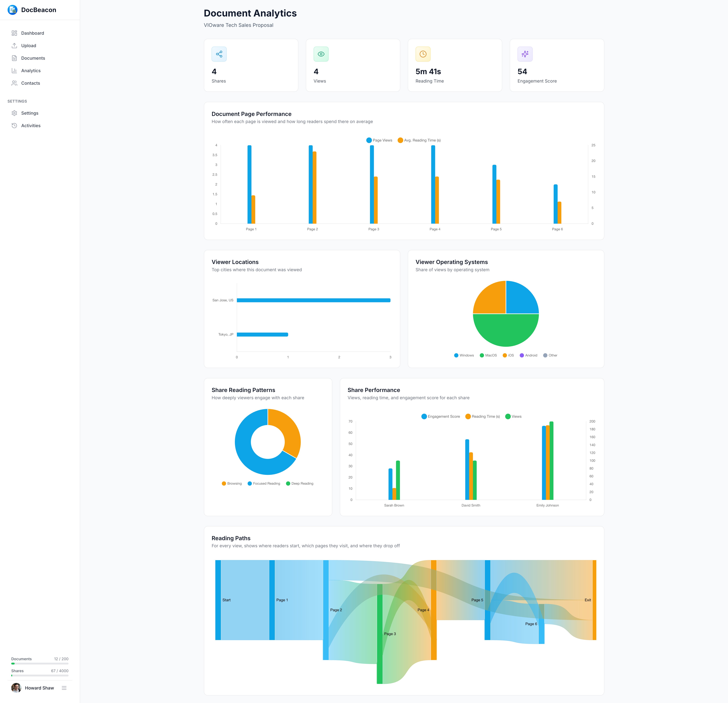Open the Upload section in the sidebar
The height and width of the screenshot is (703, 728).
click(x=28, y=45)
